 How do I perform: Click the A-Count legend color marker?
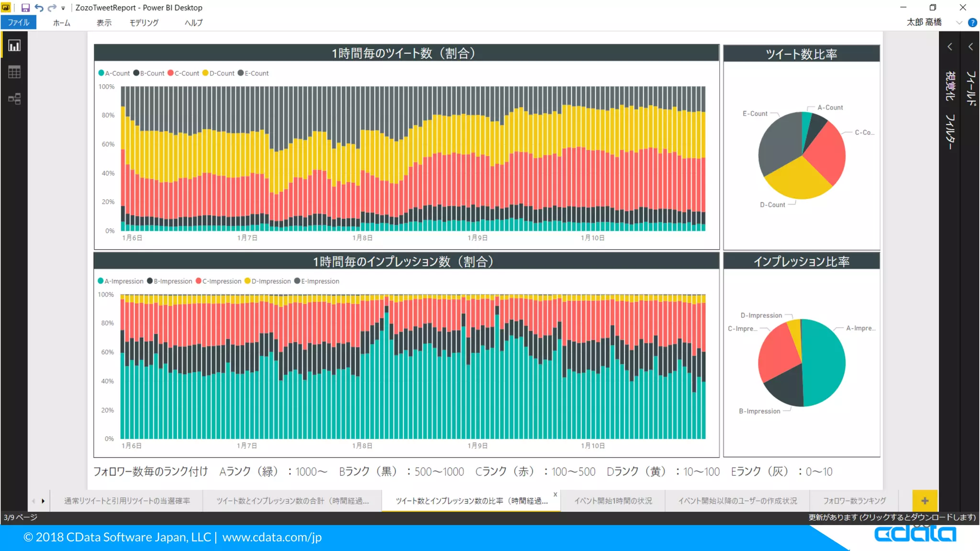[x=101, y=73]
